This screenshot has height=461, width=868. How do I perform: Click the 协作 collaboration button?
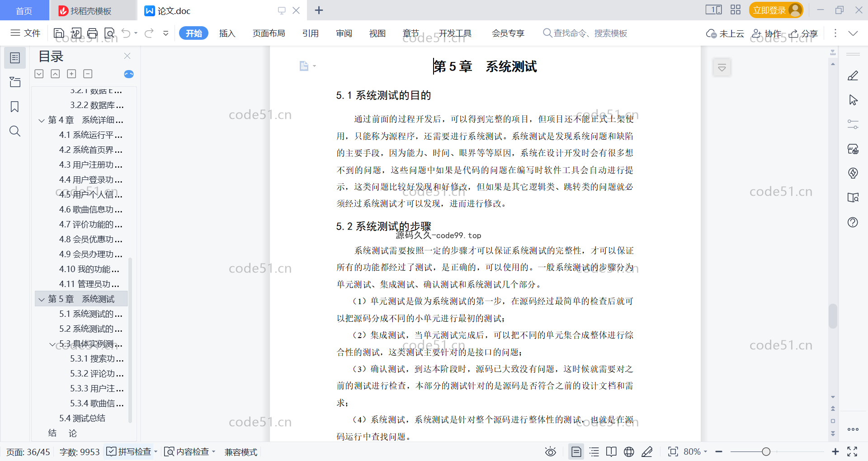tap(766, 33)
